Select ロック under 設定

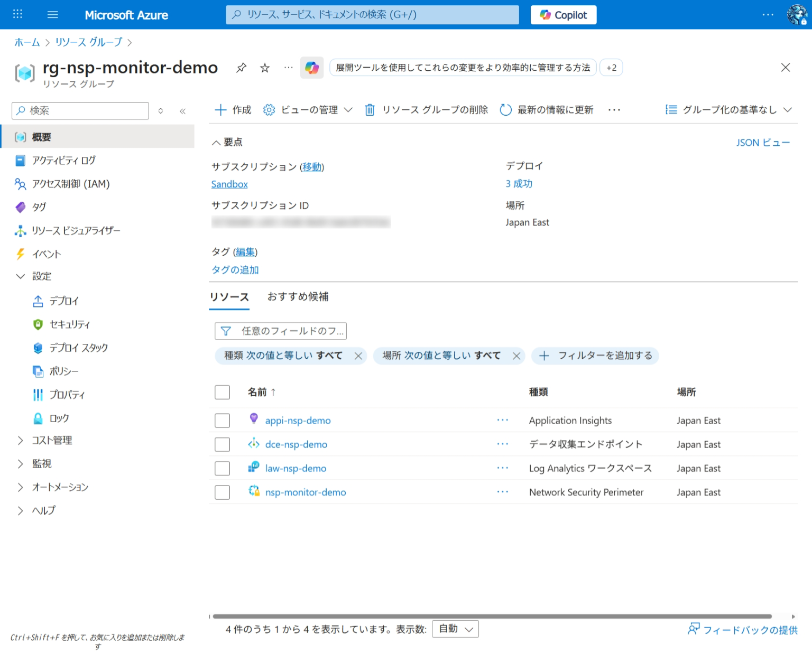pos(60,418)
